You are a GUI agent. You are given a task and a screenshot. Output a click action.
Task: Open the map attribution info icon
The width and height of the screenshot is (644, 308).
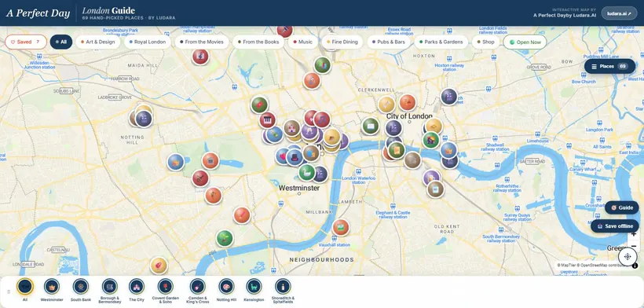tap(635, 266)
